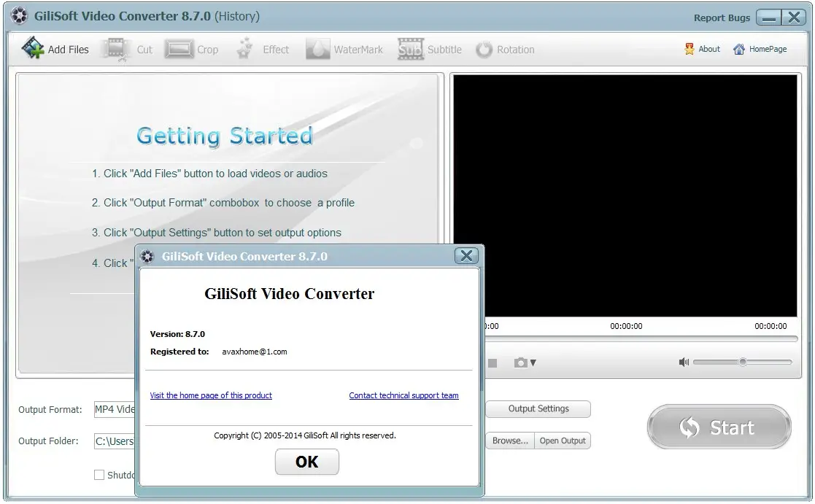Open HomePage house icon
The image size is (815, 504).
(x=738, y=49)
